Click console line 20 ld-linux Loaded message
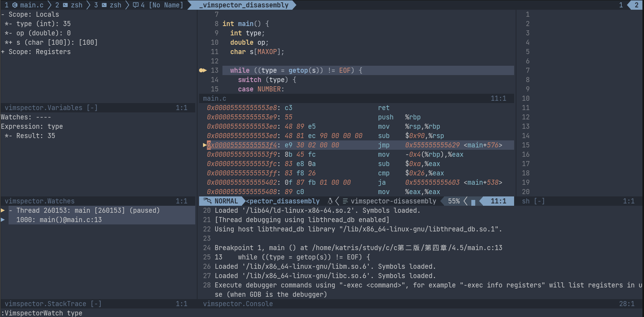This screenshot has height=317, width=644. coord(317,210)
